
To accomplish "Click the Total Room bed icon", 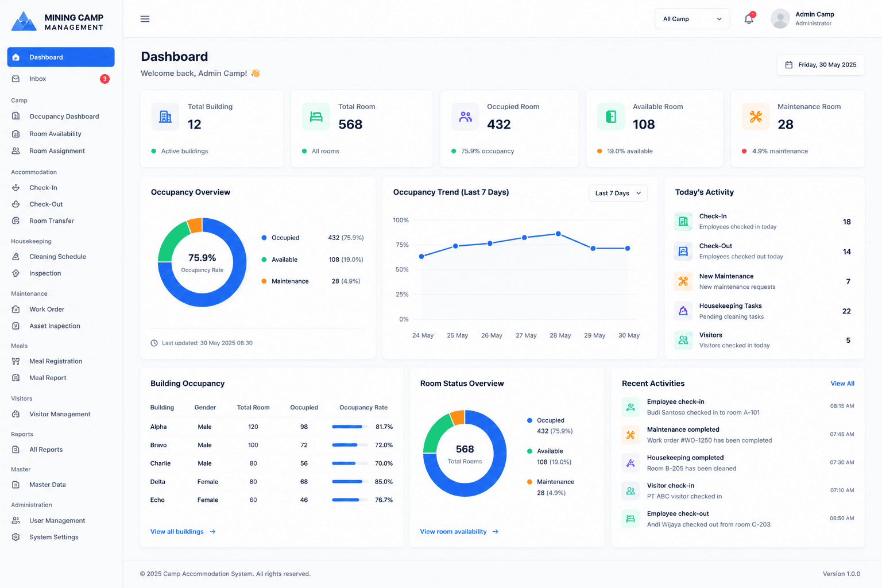I will 316,117.
